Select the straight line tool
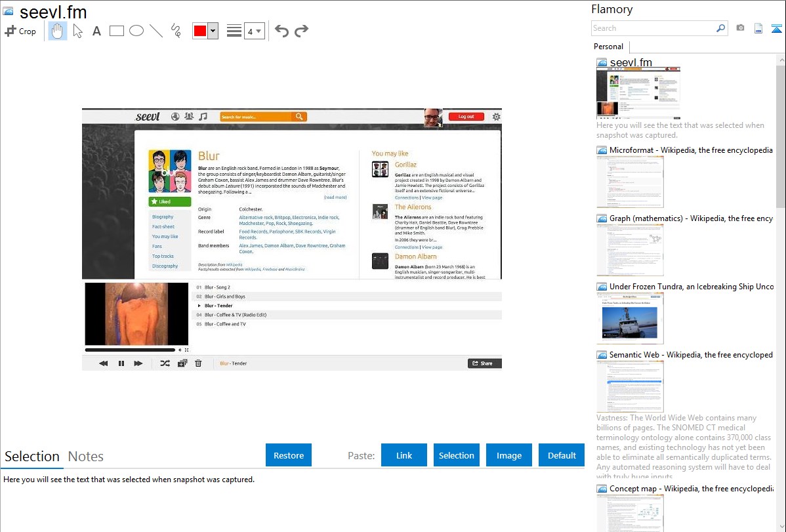This screenshot has height=532, width=786. click(x=156, y=31)
